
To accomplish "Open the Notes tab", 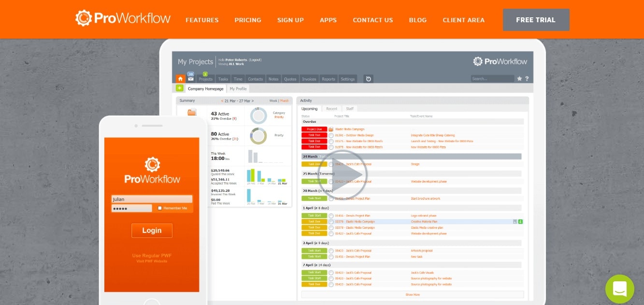I will [273, 79].
